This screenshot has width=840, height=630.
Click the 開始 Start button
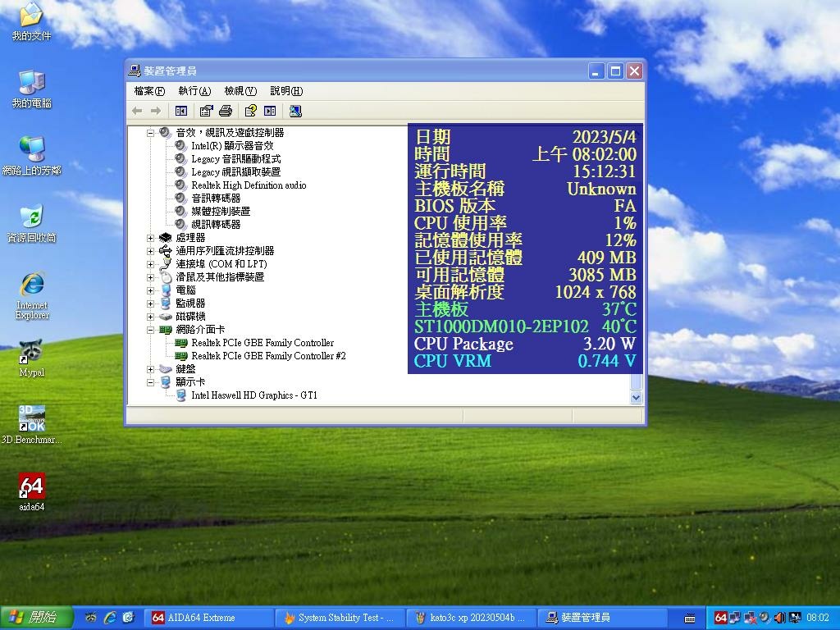point(36,618)
